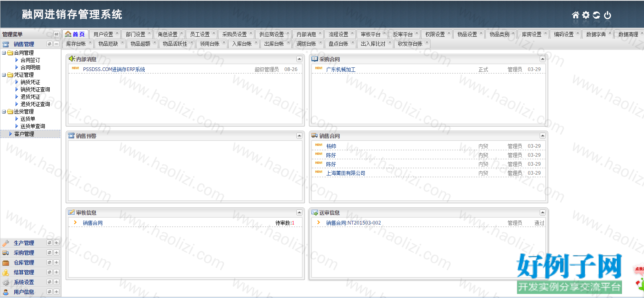Screen dimensions: 644x298
Task: Click the 内部消息 speaker icon
Action: pos(72,59)
